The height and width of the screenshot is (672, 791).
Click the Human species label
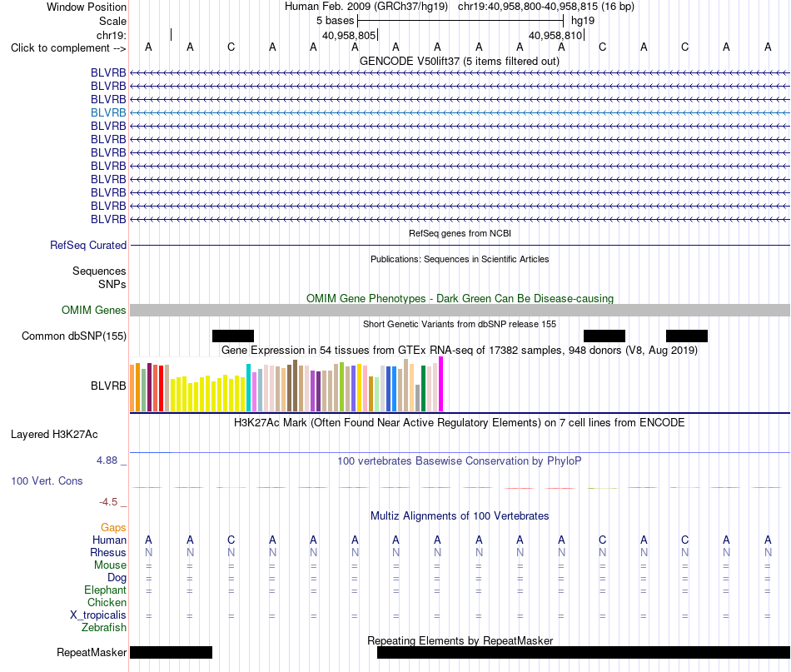click(x=109, y=540)
